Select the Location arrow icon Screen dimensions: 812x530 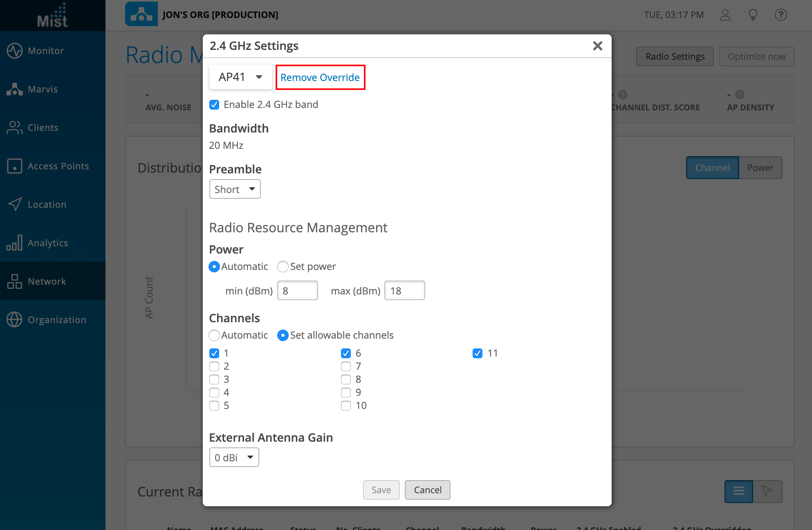(x=15, y=204)
